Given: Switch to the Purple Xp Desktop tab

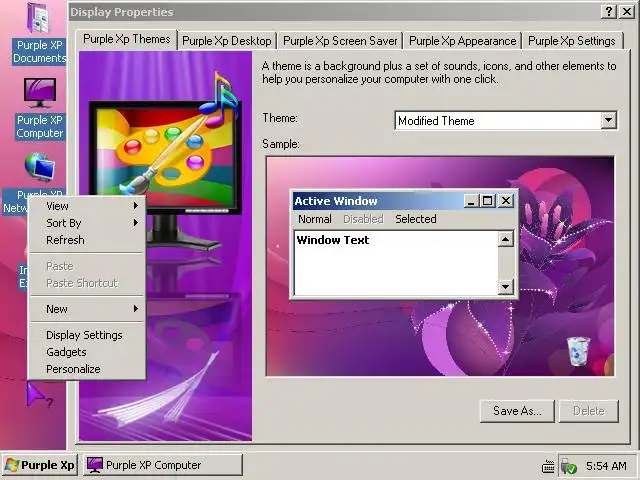Looking at the screenshot, I should 227,41.
